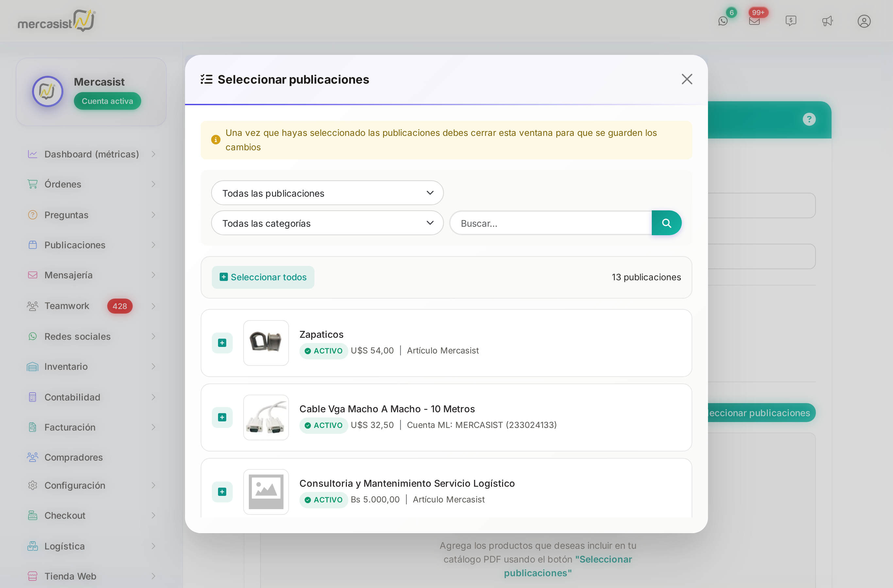Click Cuenta activa badge
The image size is (893, 588).
pos(107,101)
